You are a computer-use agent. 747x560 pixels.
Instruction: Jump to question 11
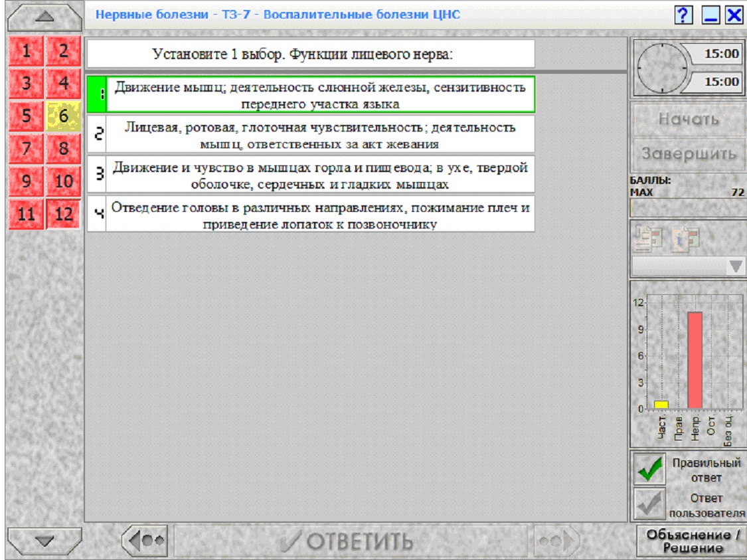click(26, 214)
